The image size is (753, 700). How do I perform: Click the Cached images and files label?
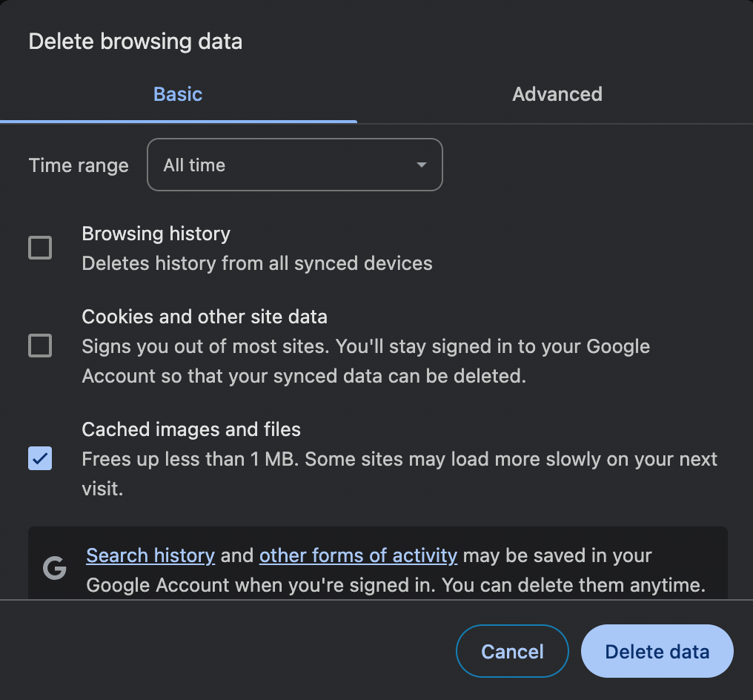[190, 429]
